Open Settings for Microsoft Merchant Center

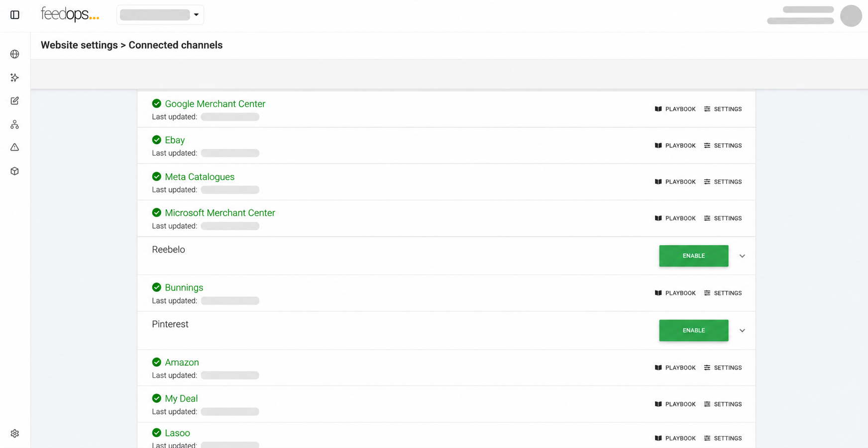(x=723, y=218)
